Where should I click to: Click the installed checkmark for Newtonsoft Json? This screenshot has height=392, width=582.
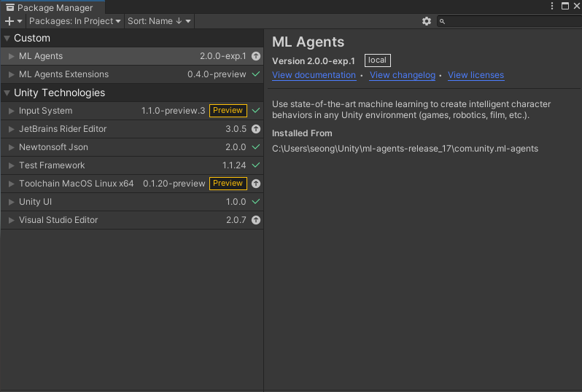coord(256,147)
